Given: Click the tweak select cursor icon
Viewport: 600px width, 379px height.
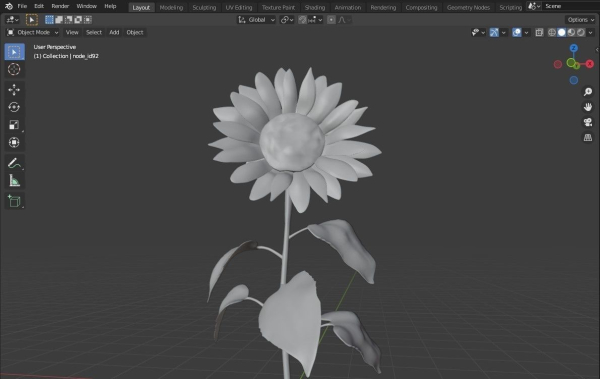Looking at the screenshot, I should [x=32, y=20].
